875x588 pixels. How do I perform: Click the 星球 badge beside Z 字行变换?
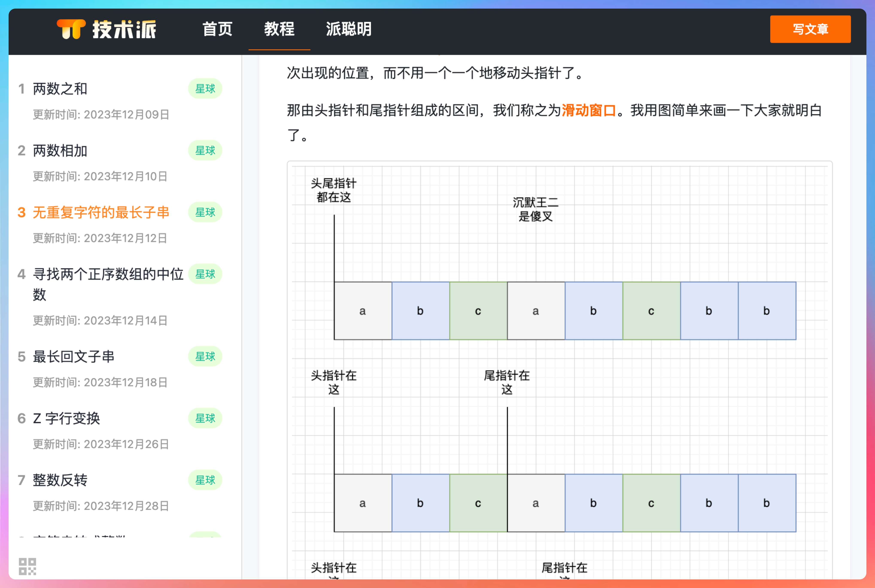point(205,418)
